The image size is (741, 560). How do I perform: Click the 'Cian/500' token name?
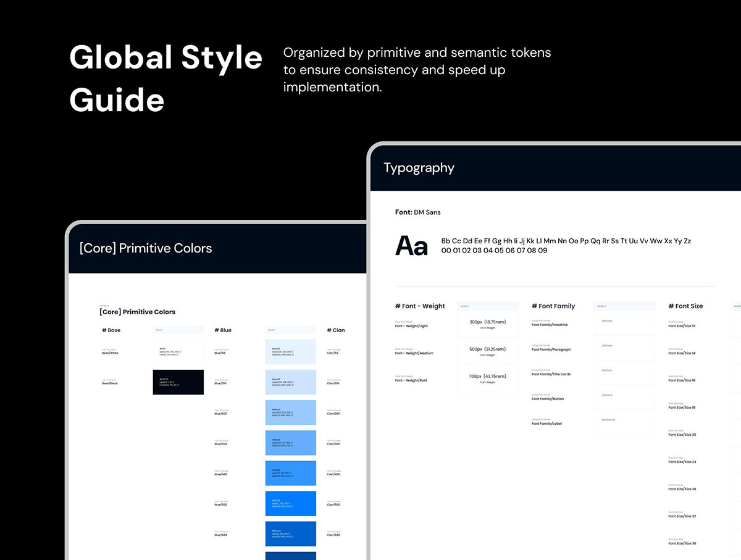(334, 504)
